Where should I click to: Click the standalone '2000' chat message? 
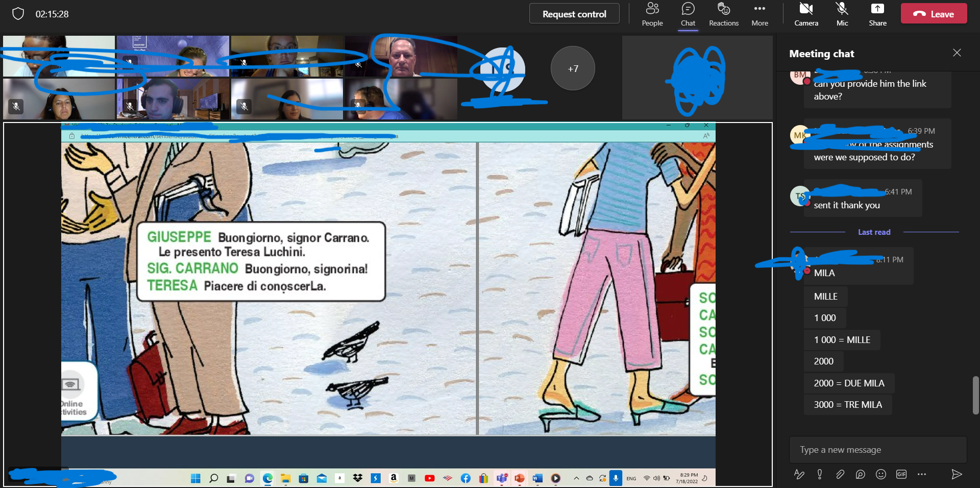(823, 361)
